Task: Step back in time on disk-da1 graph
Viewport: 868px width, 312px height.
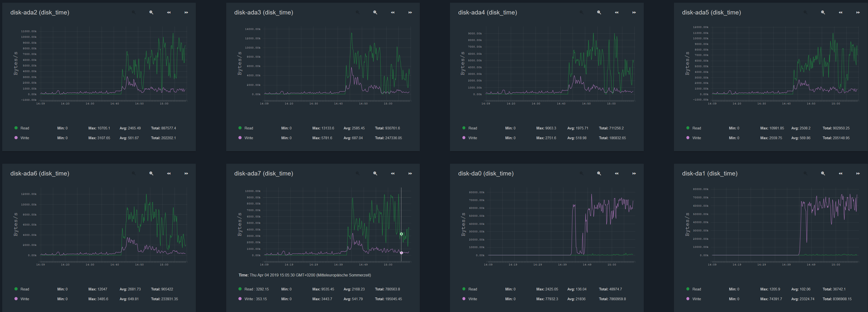Action: (x=840, y=173)
